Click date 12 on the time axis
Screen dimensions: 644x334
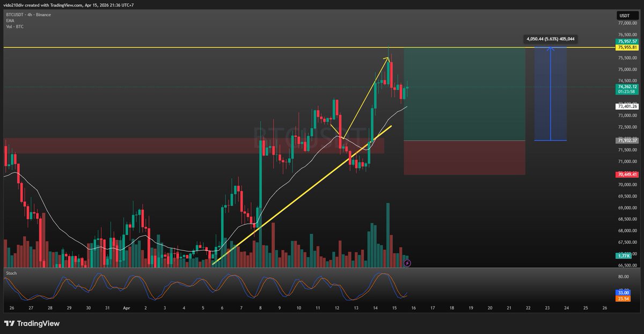pos(336,309)
